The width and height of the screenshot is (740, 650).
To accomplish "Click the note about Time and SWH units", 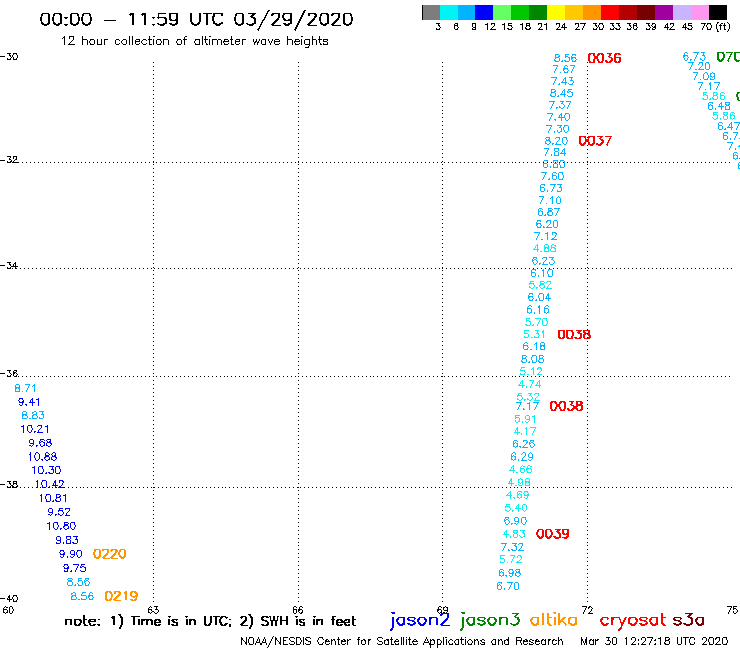I will [210, 621].
